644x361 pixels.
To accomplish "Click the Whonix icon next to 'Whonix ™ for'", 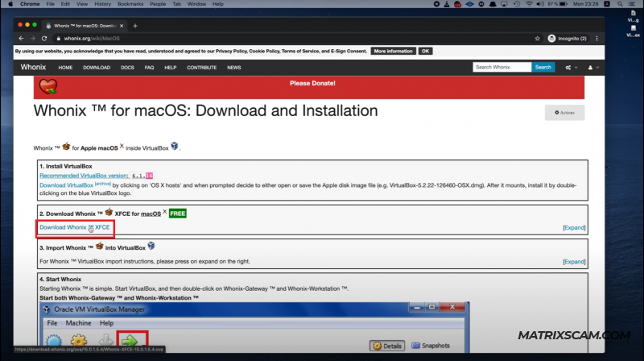I will (66, 147).
